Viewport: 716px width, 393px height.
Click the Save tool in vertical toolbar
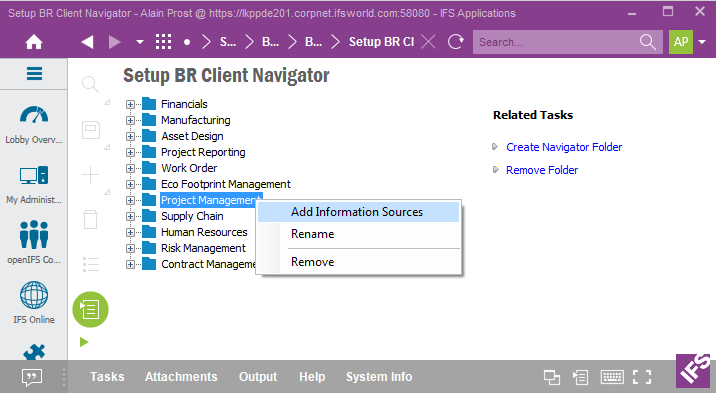tap(91, 130)
